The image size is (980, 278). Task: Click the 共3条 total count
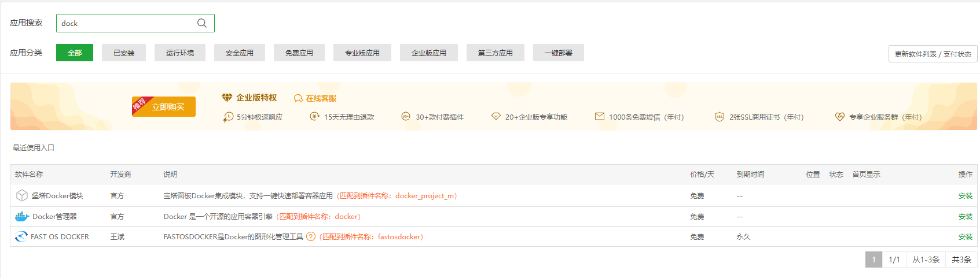coord(961,260)
